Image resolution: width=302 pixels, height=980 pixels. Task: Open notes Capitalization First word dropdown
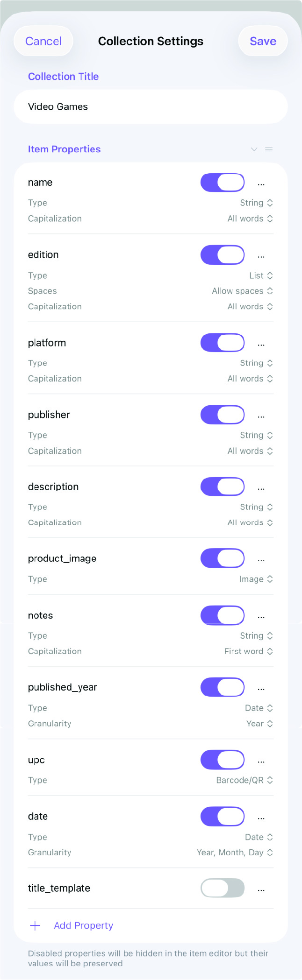click(x=249, y=651)
